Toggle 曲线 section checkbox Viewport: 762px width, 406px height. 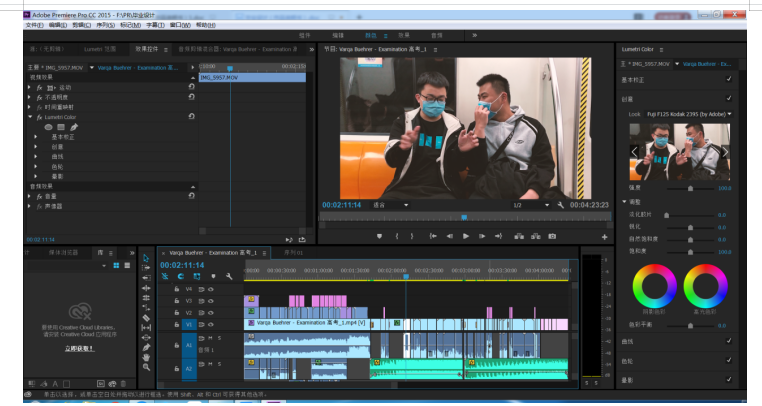[x=728, y=341]
